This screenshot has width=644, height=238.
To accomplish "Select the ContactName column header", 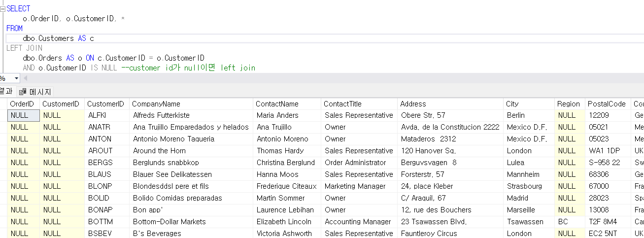I will coord(287,104).
